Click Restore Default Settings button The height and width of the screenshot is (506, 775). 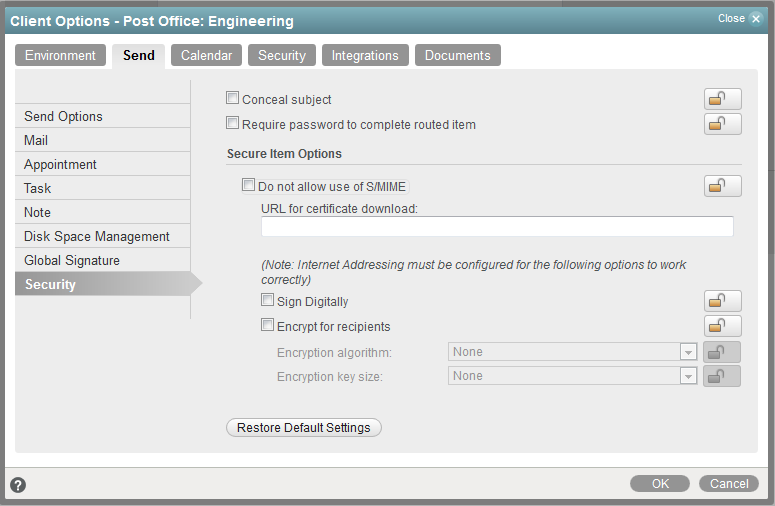[x=304, y=428]
